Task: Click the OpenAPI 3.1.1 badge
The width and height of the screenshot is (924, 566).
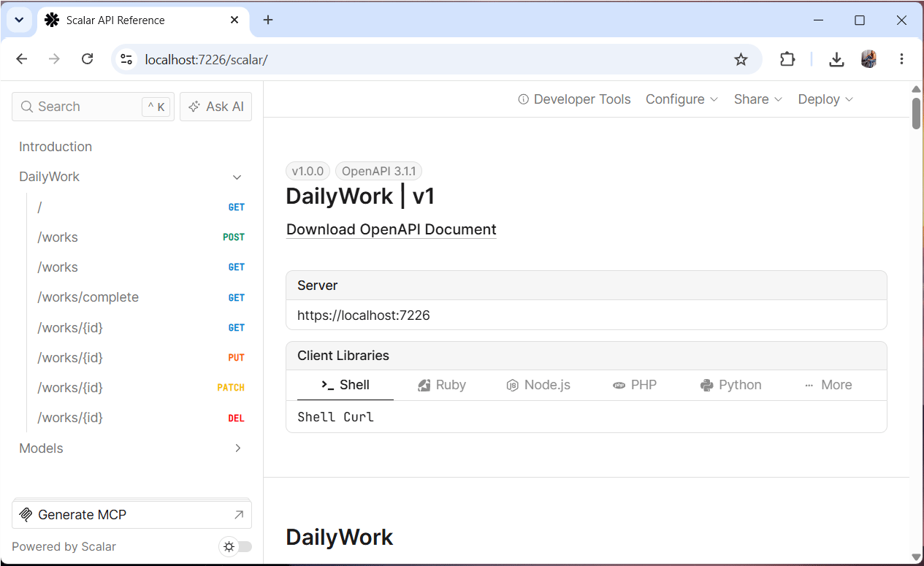Action: tap(378, 172)
